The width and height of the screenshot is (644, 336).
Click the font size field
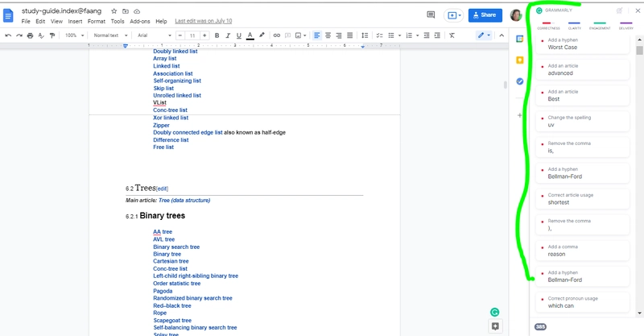[192, 35]
